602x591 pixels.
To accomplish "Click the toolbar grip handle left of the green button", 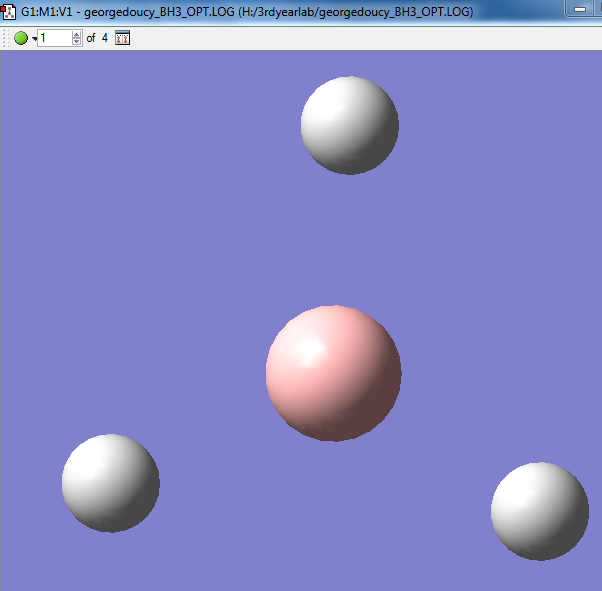I will coord(5,38).
